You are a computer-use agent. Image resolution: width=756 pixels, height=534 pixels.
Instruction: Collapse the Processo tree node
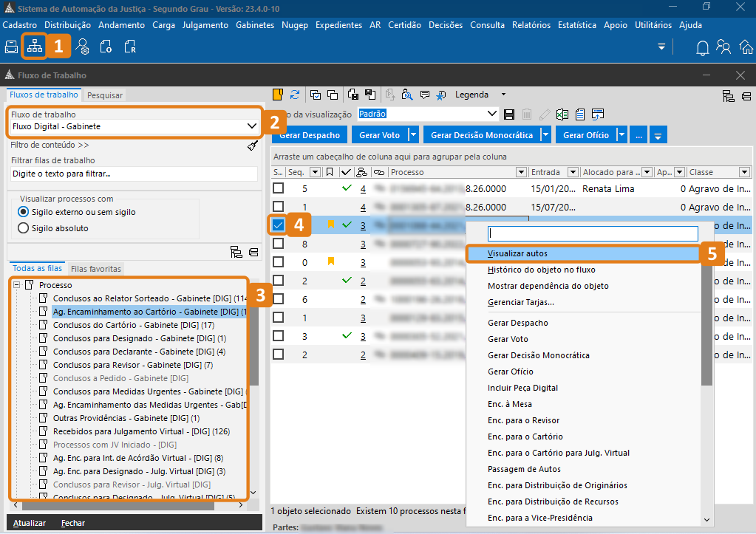[16, 285]
